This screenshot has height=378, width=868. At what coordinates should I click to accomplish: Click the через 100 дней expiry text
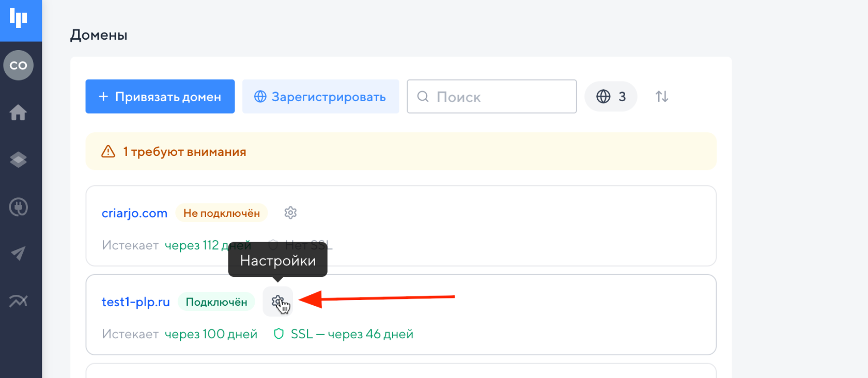click(x=211, y=334)
